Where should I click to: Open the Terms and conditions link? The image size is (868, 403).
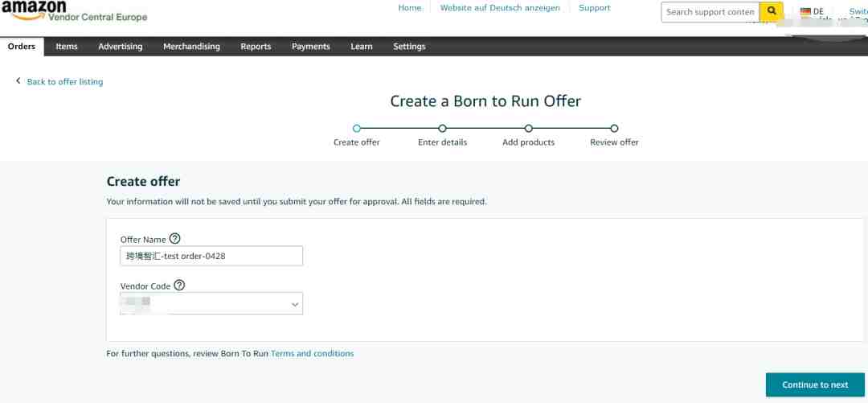point(312,353)
